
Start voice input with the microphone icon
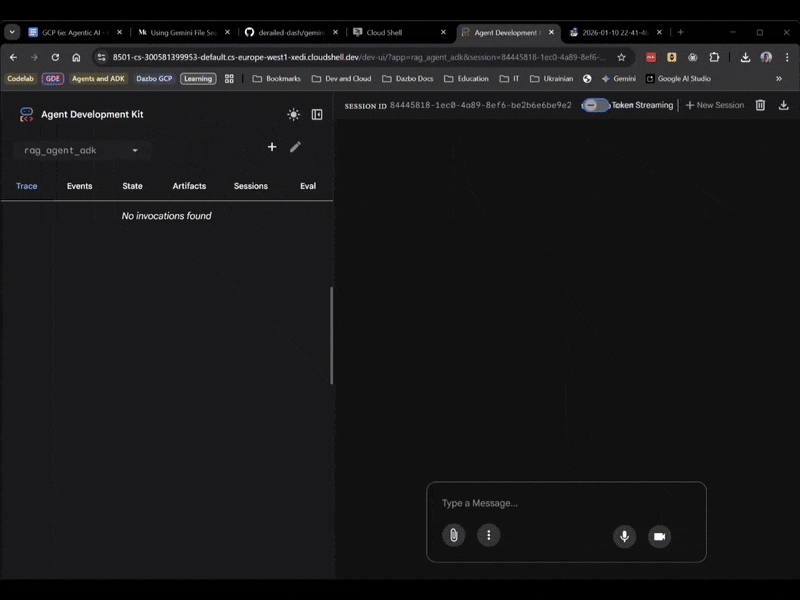(x=625, y=536)
